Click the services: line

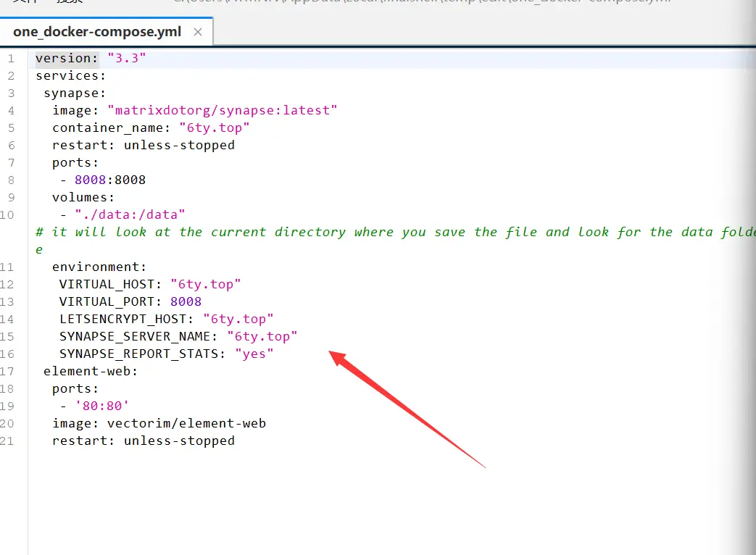click(x=70, y=75)
